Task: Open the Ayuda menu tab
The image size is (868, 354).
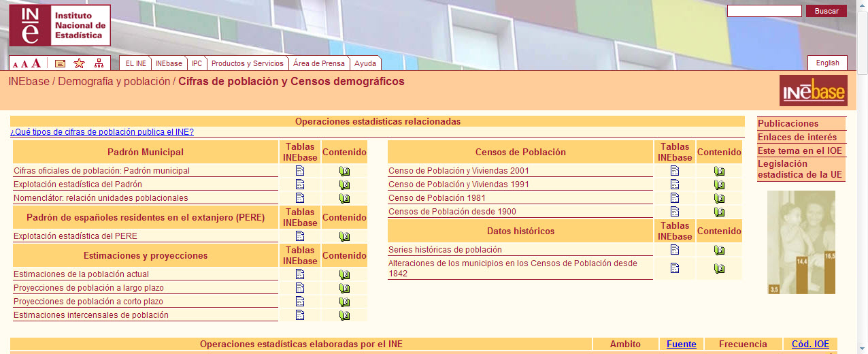Action: (365, 63)
